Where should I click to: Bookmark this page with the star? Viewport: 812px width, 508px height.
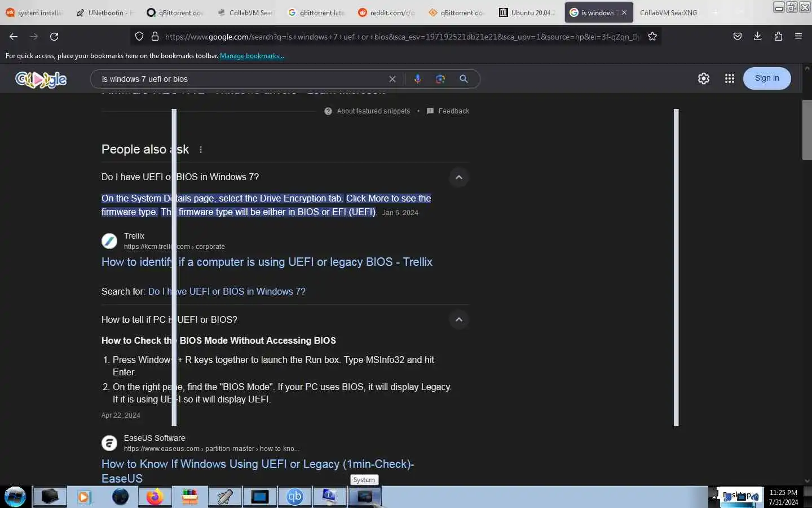[x=652, y=36]
